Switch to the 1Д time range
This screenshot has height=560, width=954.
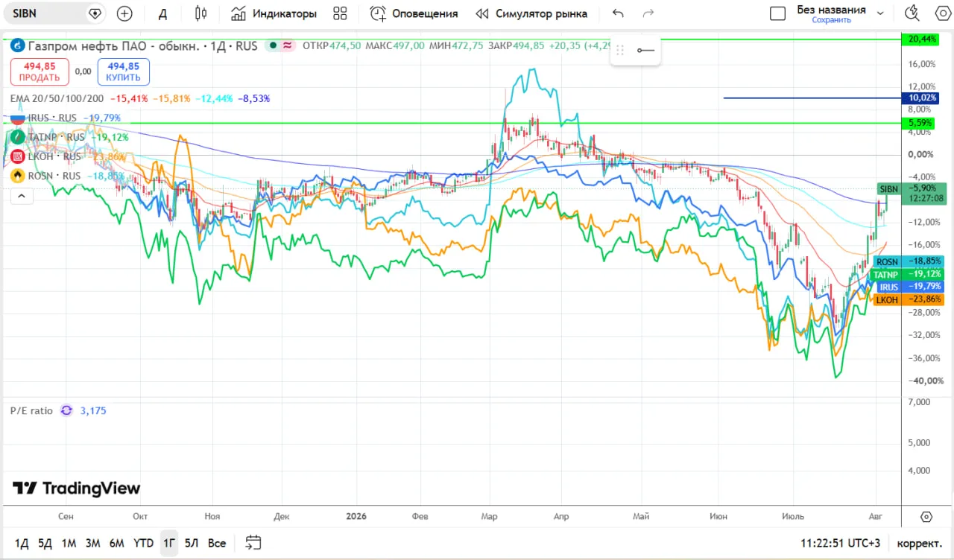tap(22, 543)
